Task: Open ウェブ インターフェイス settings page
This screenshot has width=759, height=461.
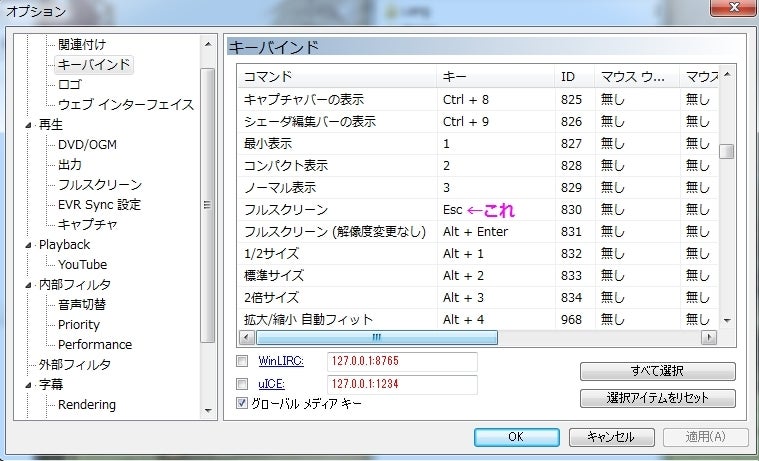Action: point(126,105)
